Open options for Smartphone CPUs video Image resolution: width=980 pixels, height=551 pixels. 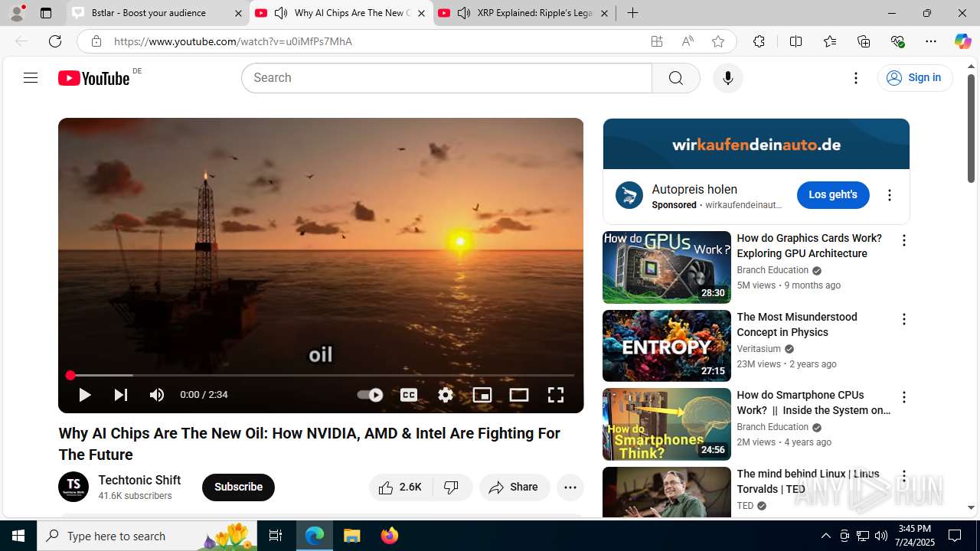tap(904, 397)
